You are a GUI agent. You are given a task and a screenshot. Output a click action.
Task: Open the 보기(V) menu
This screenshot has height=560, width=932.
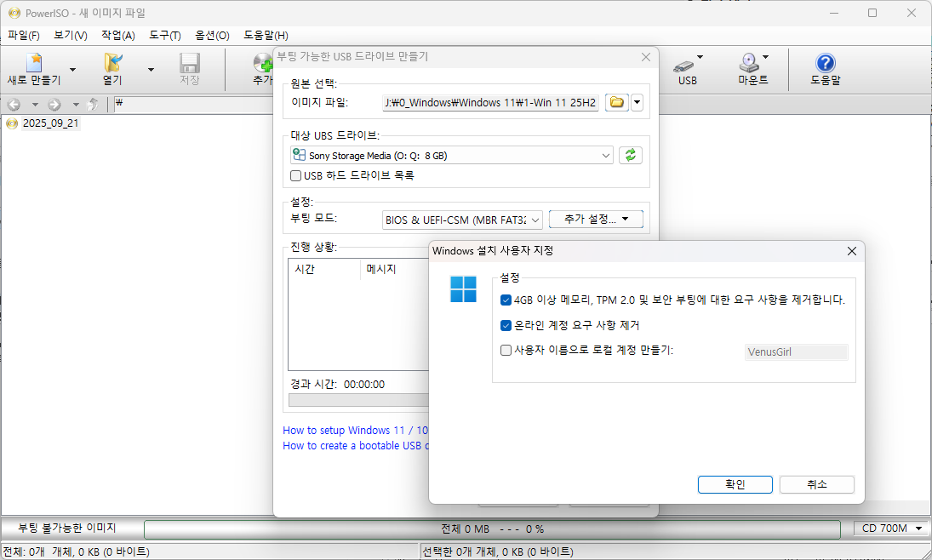pyautogui.click(x=70, y=36)
